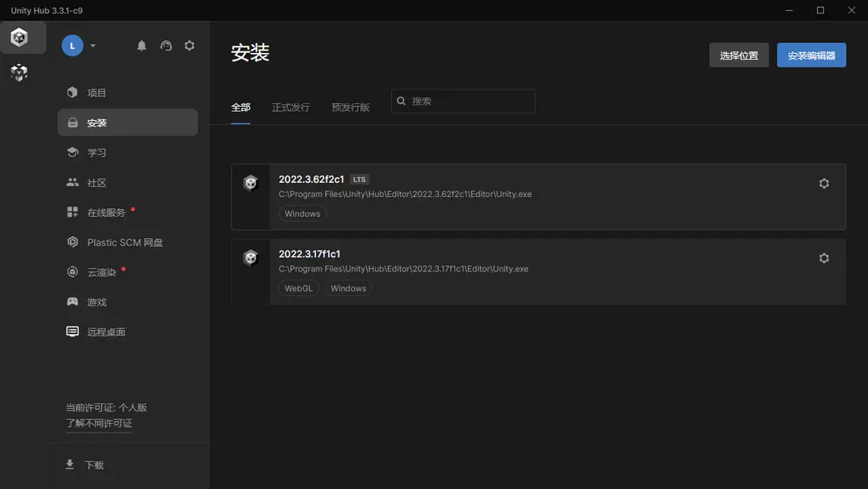Click the Unity icon of 2022.3.62f2c1
The image size is (868, 489).
(251, 183)
